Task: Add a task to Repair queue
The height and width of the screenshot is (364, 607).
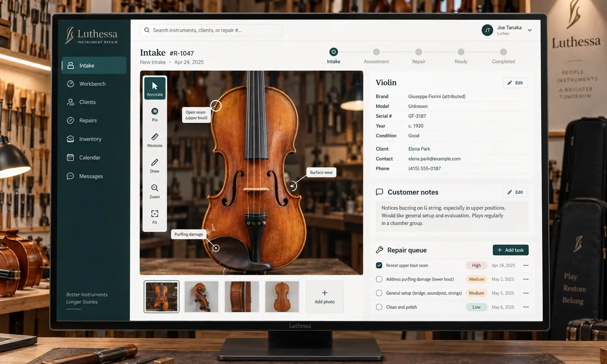Action: (511, 250)
